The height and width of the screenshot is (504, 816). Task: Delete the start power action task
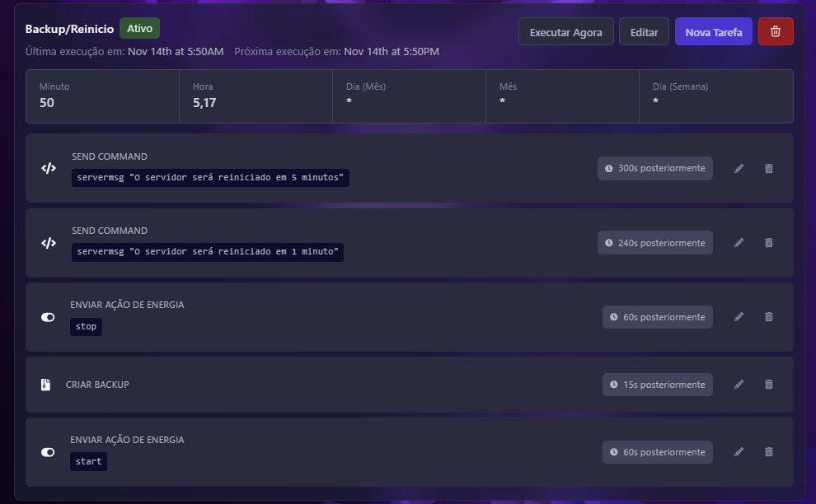tap(769, 452)
